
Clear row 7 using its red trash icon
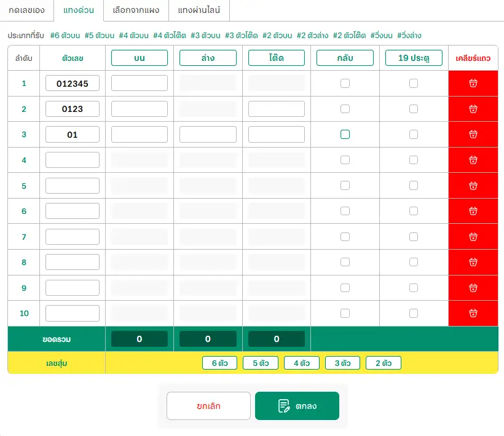(473, 237)
